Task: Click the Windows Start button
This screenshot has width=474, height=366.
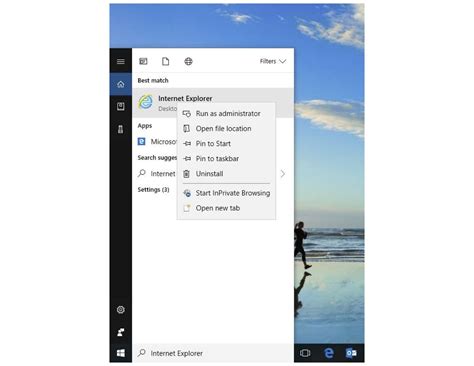Action: tap(121, 353)
